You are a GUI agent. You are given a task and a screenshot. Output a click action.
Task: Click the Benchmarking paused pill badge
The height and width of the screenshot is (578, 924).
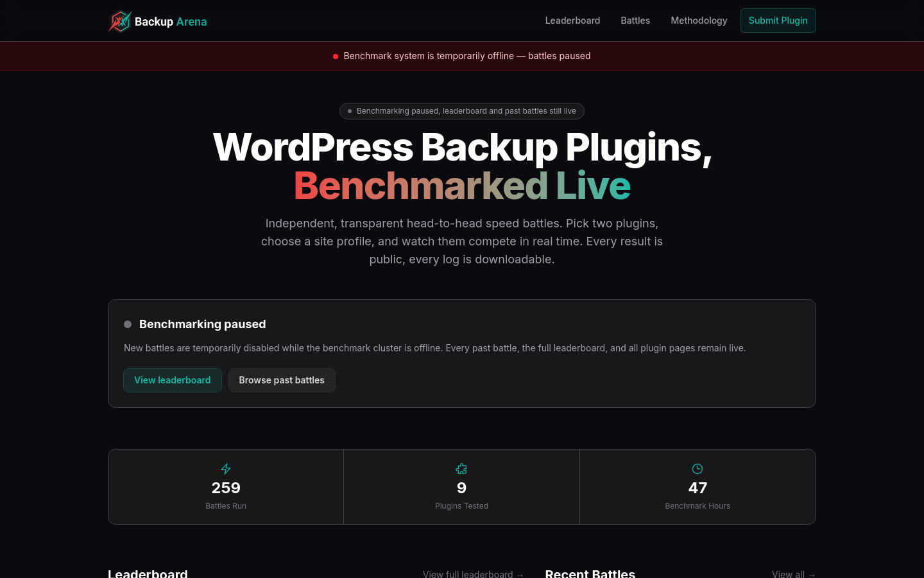(462, 111)
